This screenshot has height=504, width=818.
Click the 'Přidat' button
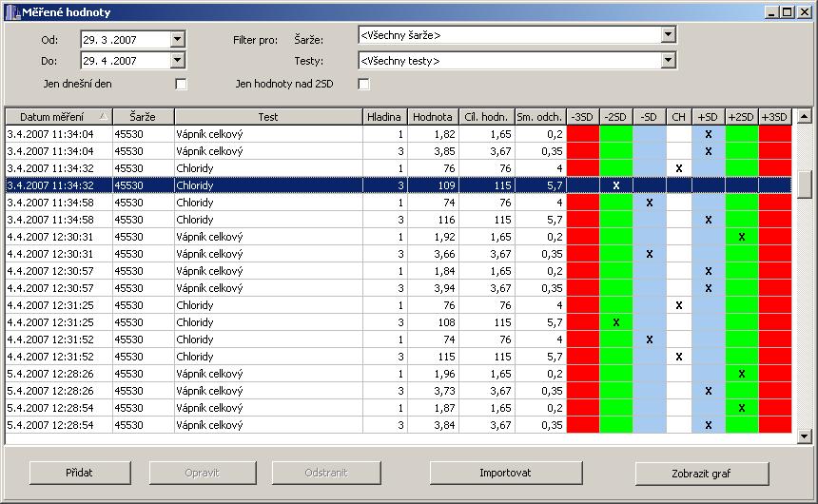[79, 473]
